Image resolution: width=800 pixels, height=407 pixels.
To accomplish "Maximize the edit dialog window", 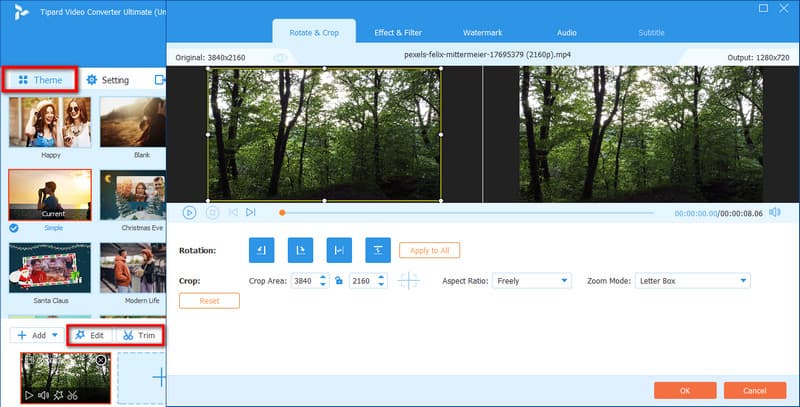I will [x=764, y=8].
